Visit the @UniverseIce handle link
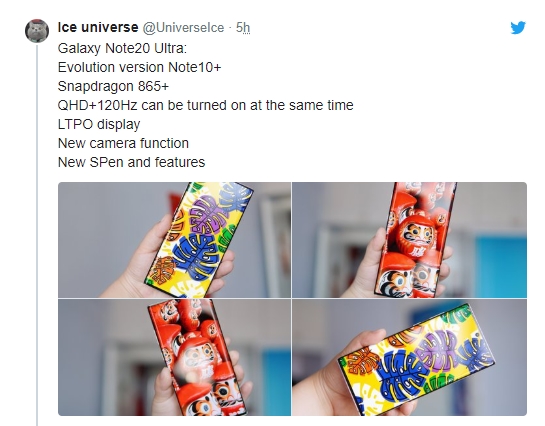This screenshot has width=545, height=426. [183, 28]
